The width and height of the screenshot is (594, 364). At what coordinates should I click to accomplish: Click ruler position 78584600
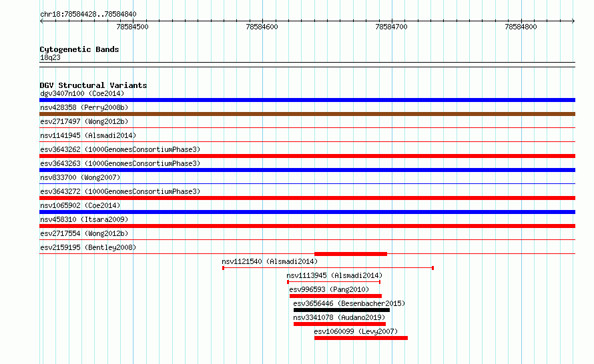click(262, 27)
